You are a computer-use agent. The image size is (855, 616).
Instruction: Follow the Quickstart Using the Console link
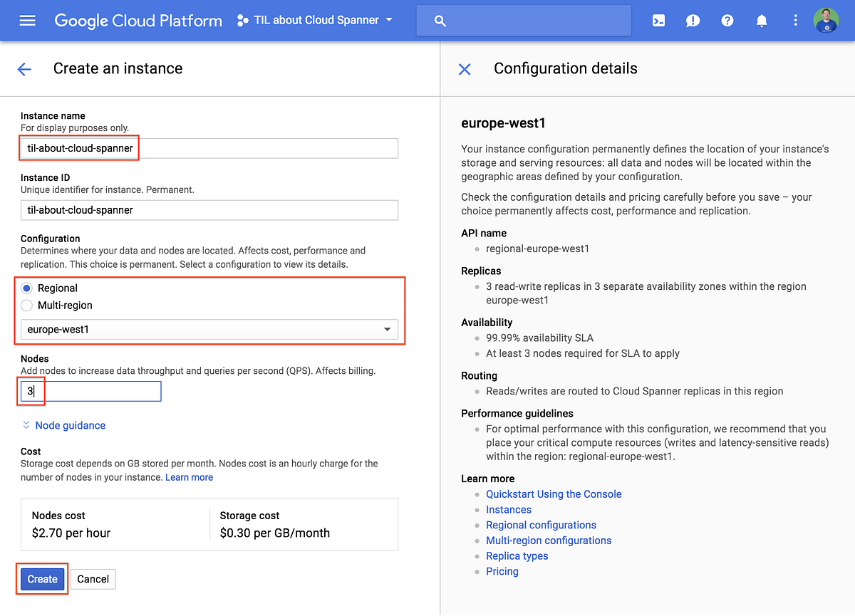click(554, 494)
